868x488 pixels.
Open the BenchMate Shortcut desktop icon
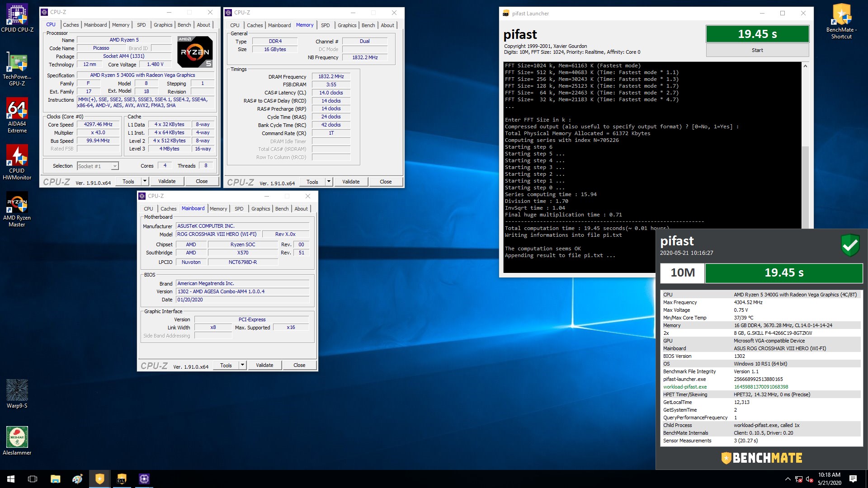(841, 21)
